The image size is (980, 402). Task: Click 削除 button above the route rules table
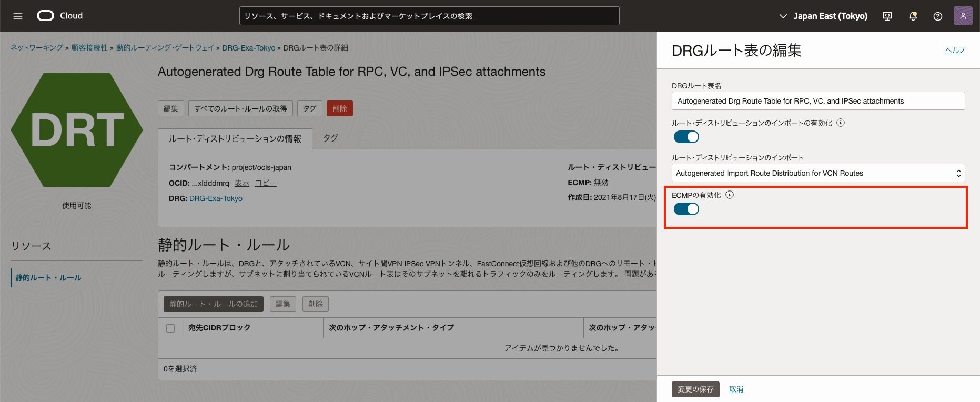tap(316, 304)
